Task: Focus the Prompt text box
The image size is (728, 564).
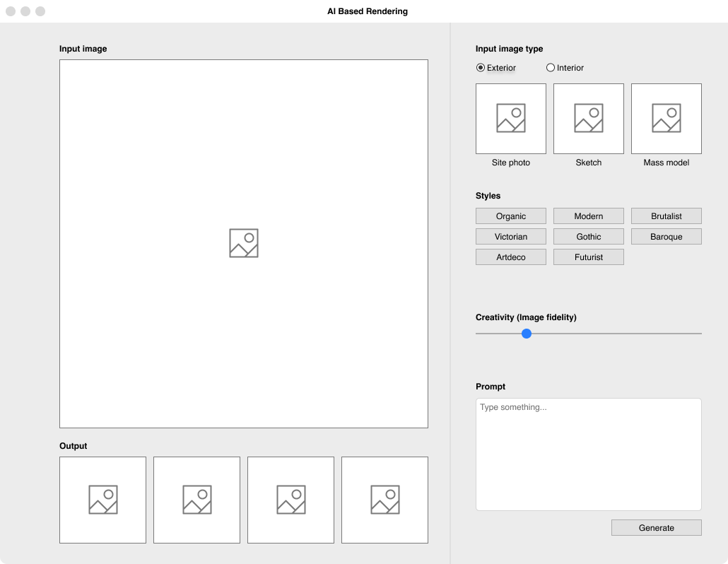Action: click(x=589, y=454)
